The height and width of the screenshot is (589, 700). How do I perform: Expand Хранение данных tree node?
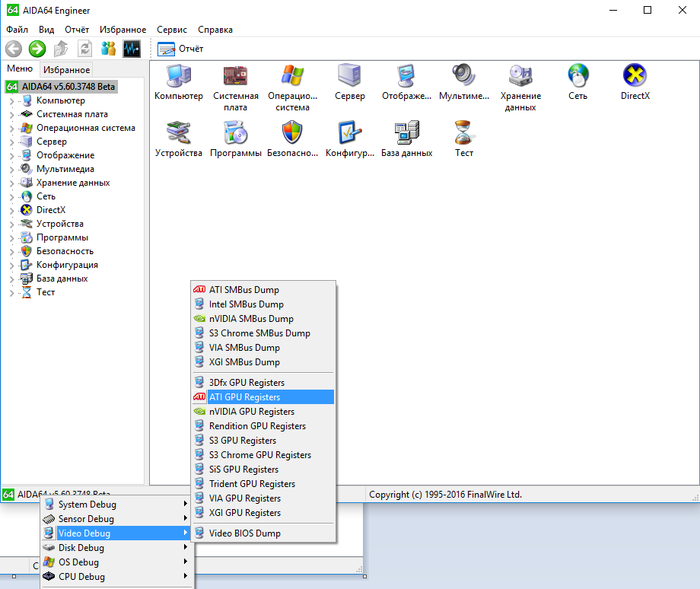11,183
